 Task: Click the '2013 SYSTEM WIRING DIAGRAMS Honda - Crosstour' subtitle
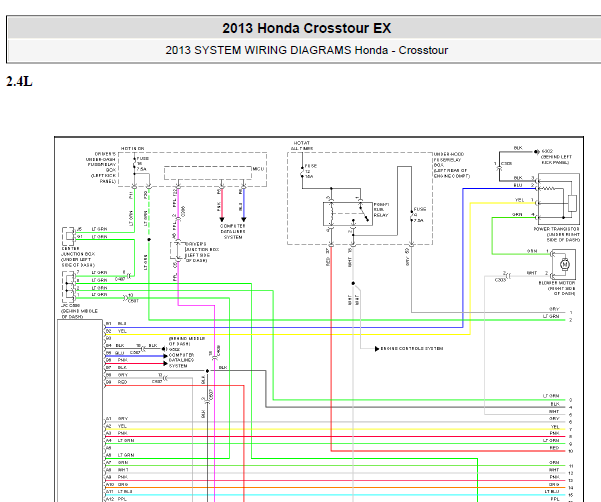307,50
